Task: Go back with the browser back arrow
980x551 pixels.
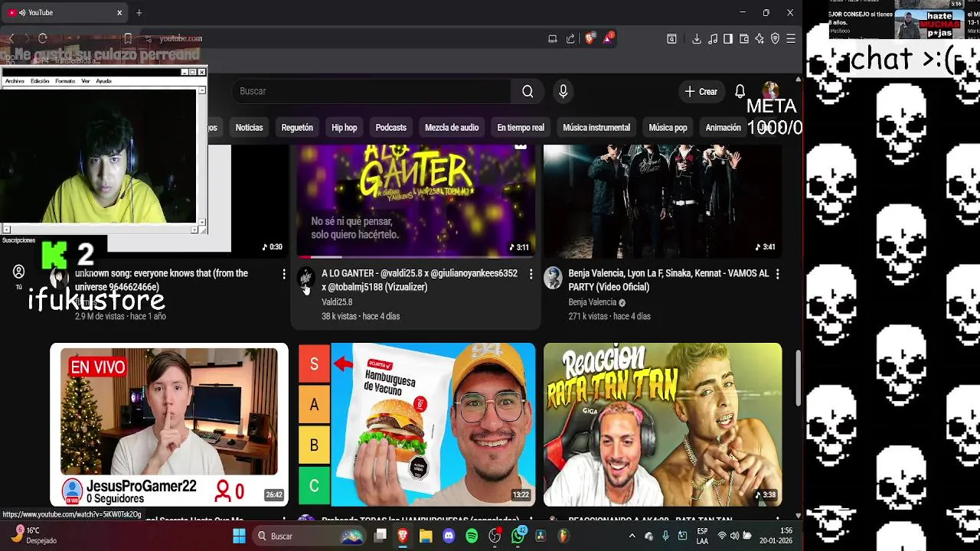Action: click(11, 38)
